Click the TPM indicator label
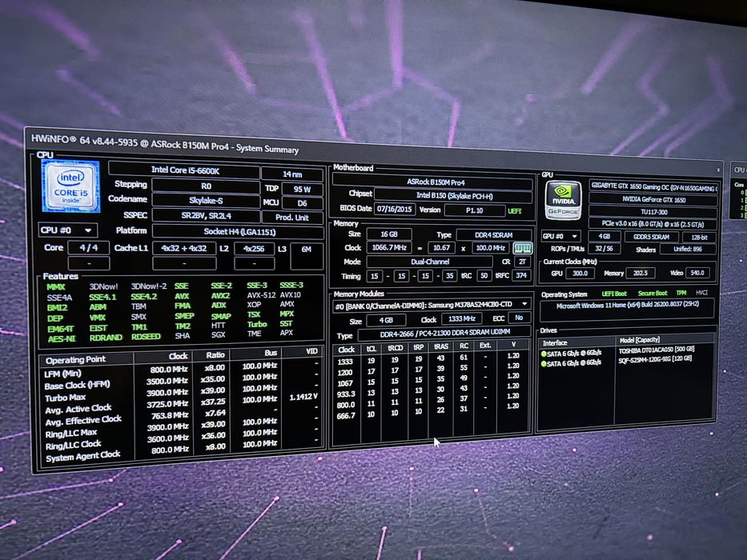Image resolution: width=747 pixels, height=560 pixels. [x=681, y=293]
